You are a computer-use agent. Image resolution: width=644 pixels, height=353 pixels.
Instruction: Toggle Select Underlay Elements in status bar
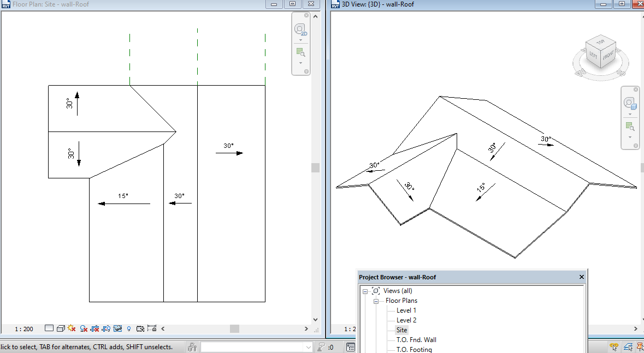pos(627,346)
